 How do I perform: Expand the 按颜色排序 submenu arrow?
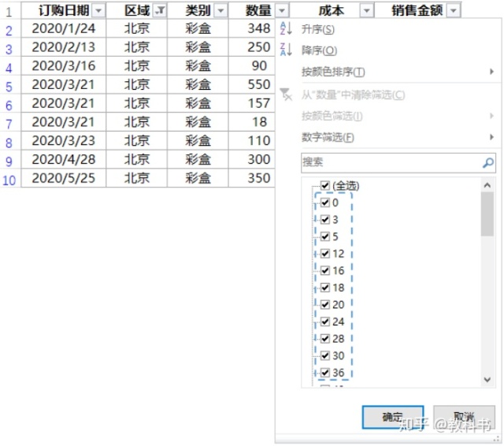(x=491, y=72)
